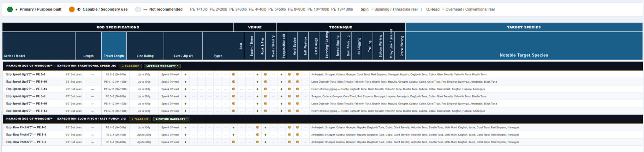Click the Lifetime Warranty badge on the Slow Pitch header

tap(172, 119)
